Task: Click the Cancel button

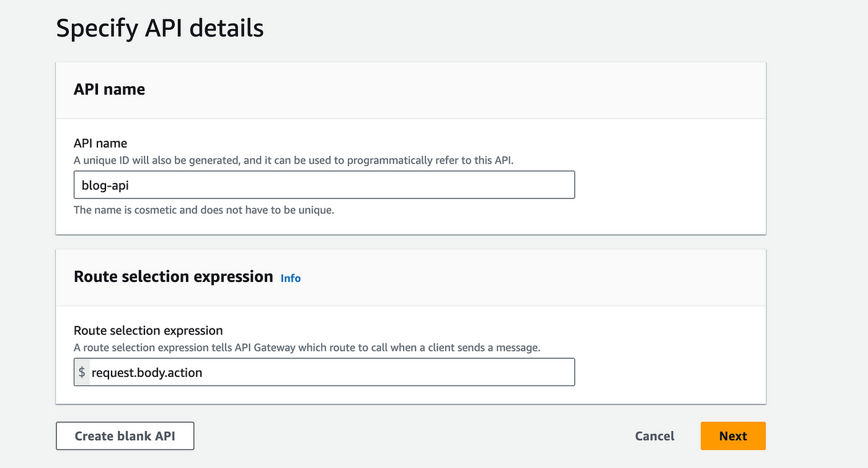Action: (x=654, y=436)
